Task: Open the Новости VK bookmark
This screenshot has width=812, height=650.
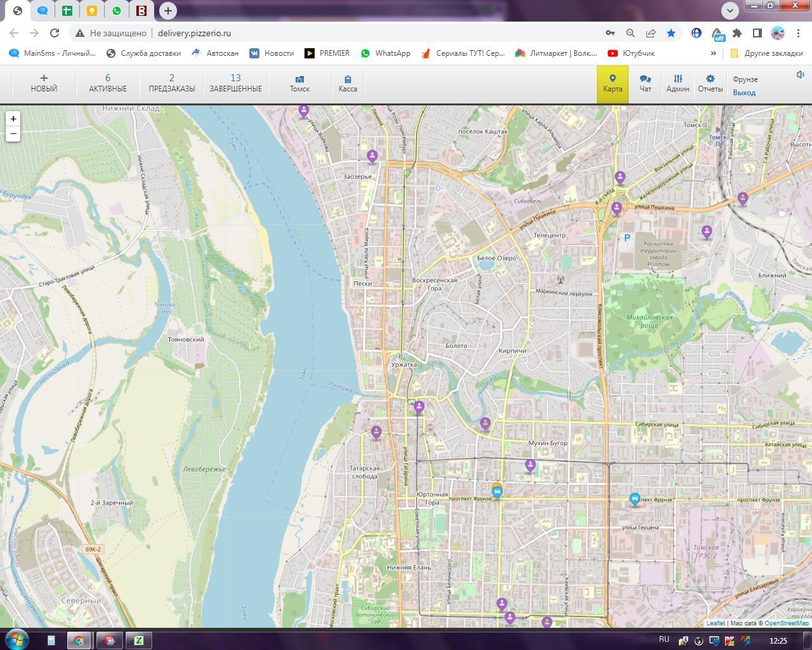Action: pos(272,53)
